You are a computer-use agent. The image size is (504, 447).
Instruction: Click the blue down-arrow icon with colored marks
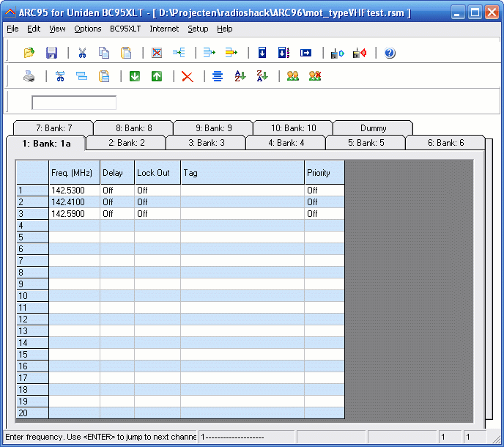pyautogui.click(x=283, y=53)
